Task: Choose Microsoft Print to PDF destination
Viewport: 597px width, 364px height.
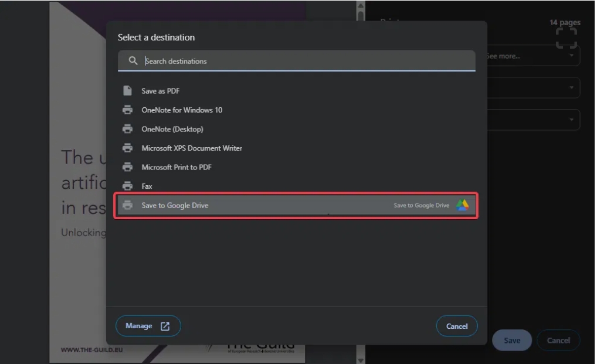Action: 177,167
